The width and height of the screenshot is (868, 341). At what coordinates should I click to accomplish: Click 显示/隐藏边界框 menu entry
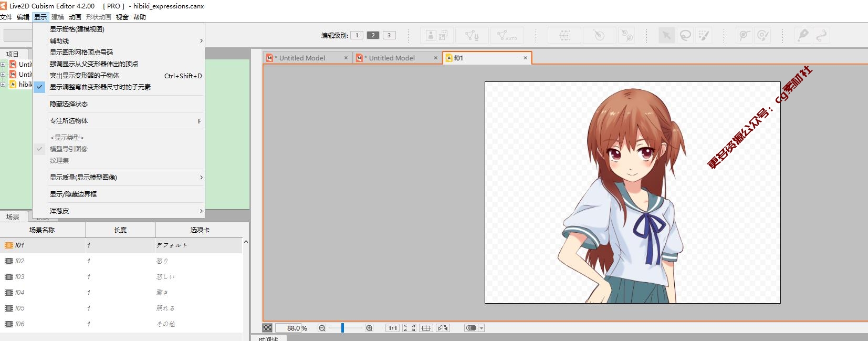[118, 194]
